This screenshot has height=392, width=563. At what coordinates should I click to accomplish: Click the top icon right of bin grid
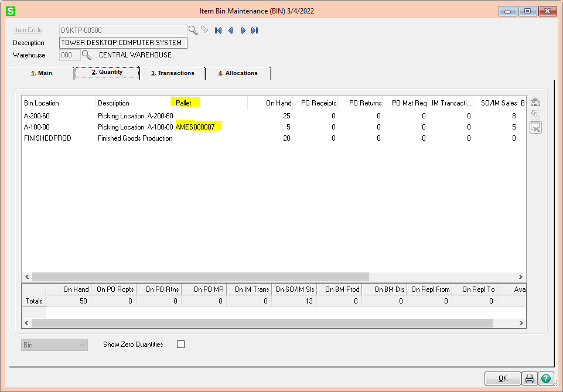pyautogui.click(x=535, y=103)
